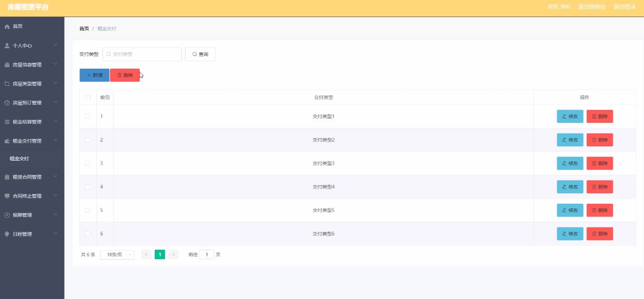Check the box for row 交付类型4
The height and width of the screenshot is (299, 644).
[x=88, y=187]
